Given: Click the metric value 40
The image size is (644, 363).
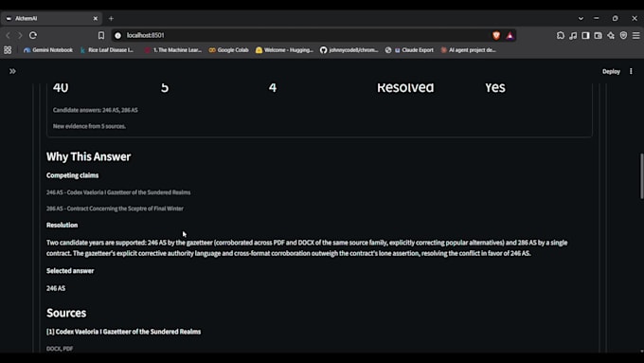Looking at the screenshot, I should (61, 87).
